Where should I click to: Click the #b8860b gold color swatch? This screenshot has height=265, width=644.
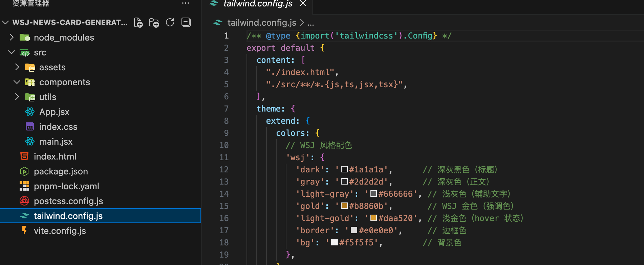pos(344,206)
